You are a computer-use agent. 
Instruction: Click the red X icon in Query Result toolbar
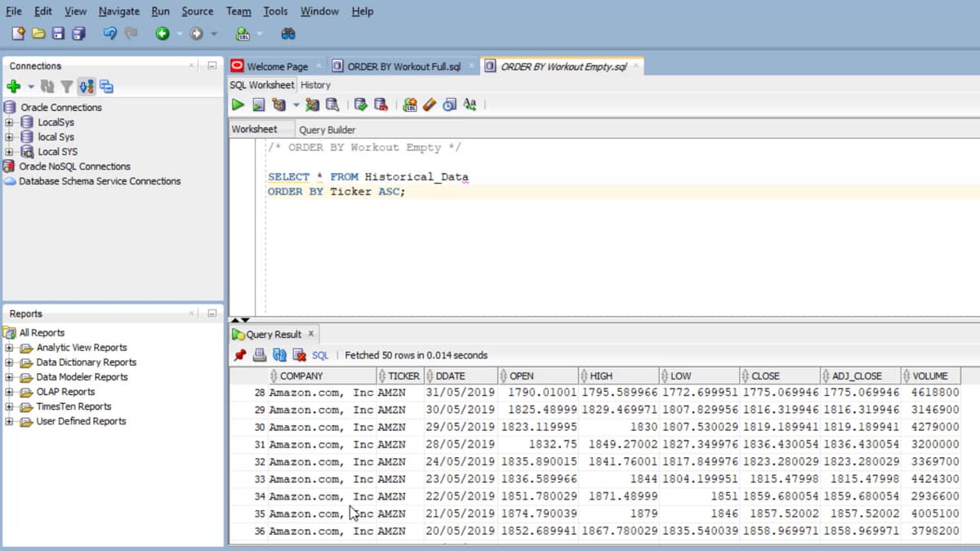pos(299,355)
